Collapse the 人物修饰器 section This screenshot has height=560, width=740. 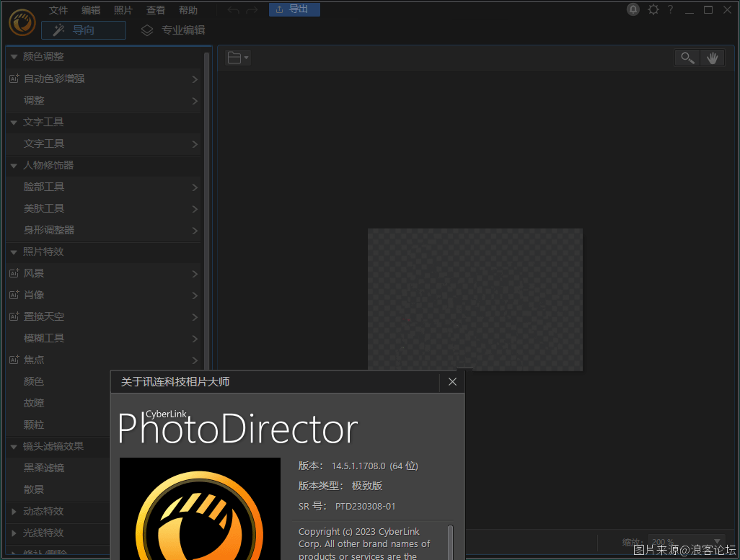click(14, 165)
